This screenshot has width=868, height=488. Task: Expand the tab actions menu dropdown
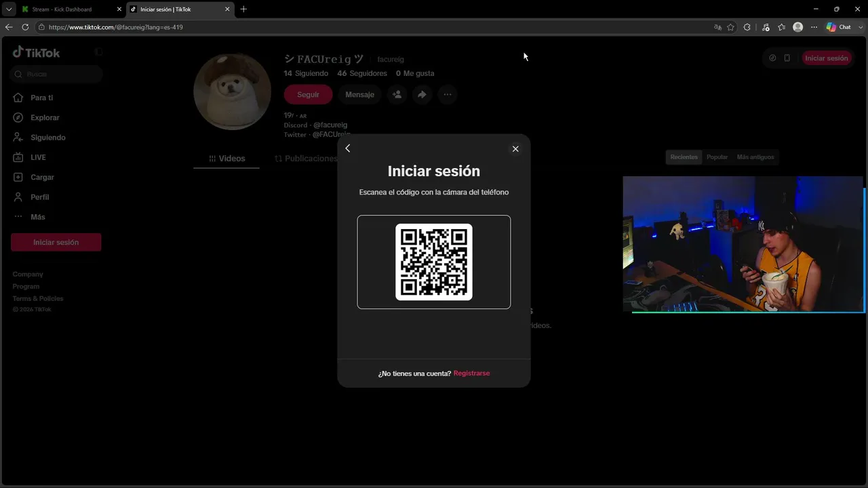pyautogui.click(x=9, y=9)
